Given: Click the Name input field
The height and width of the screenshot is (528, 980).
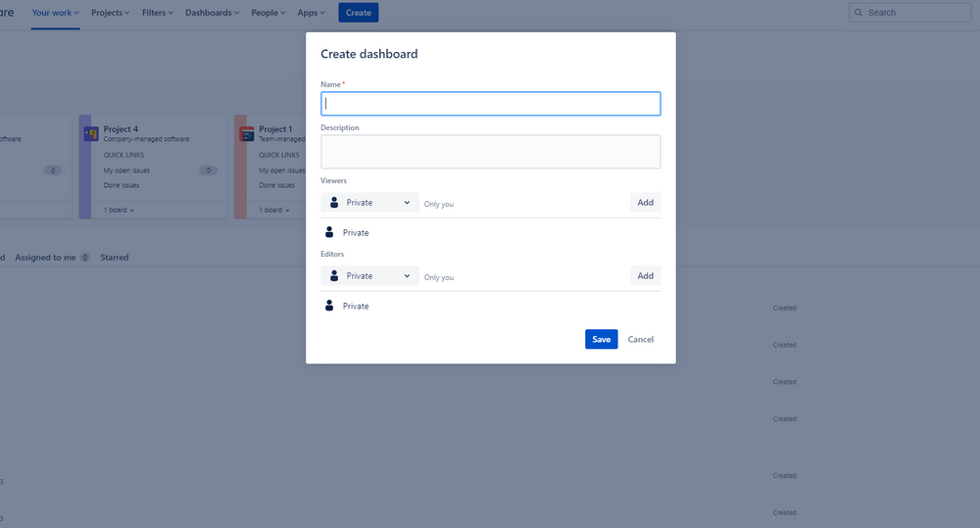Looking at the screenshot, I should 490,104.
